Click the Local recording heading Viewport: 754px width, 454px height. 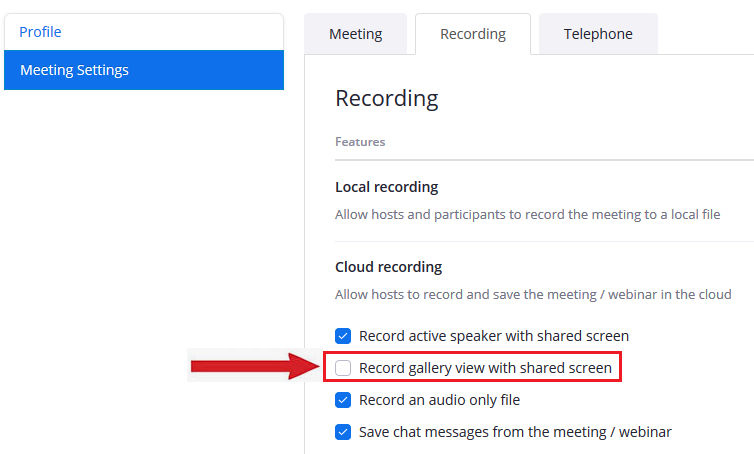(x=387, y=187)
